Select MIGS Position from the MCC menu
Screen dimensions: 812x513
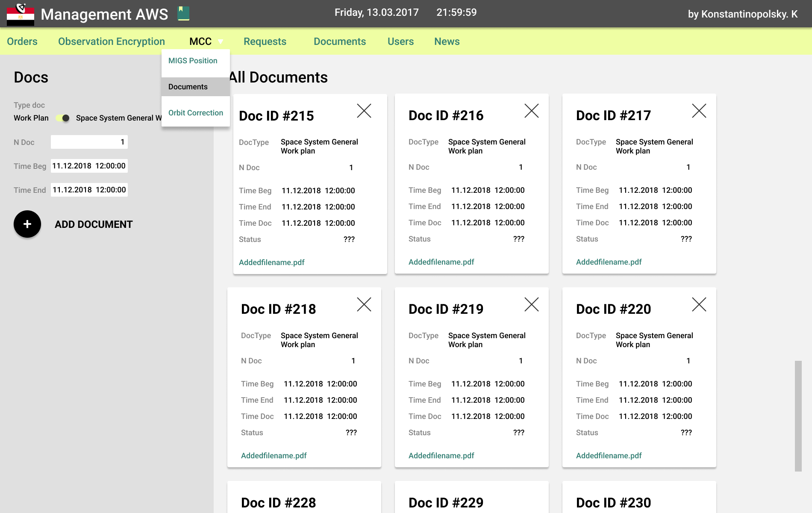pyautogui.click(x=193, y=61)
